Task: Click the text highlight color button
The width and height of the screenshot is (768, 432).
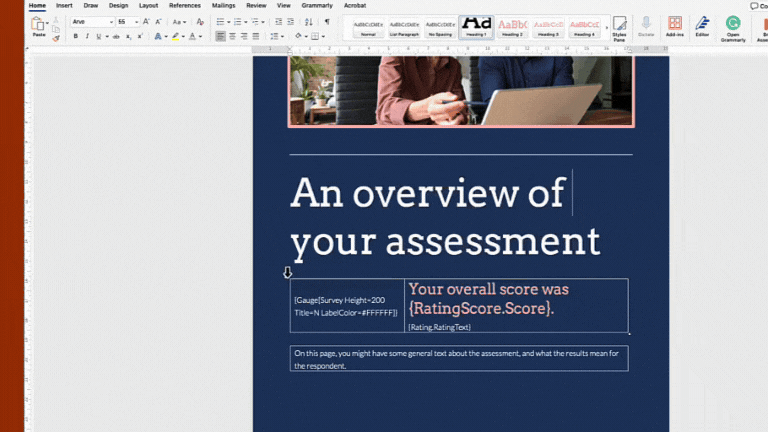Action: pyautogui.click(x=175, y=36)
